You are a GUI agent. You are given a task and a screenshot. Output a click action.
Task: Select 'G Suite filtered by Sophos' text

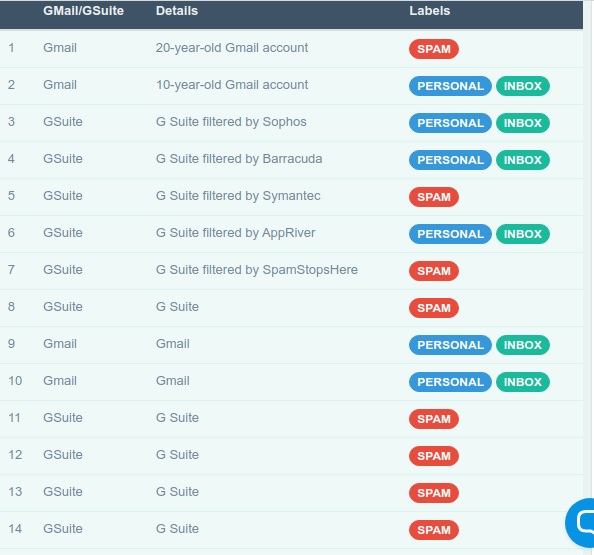click(231, 122)
